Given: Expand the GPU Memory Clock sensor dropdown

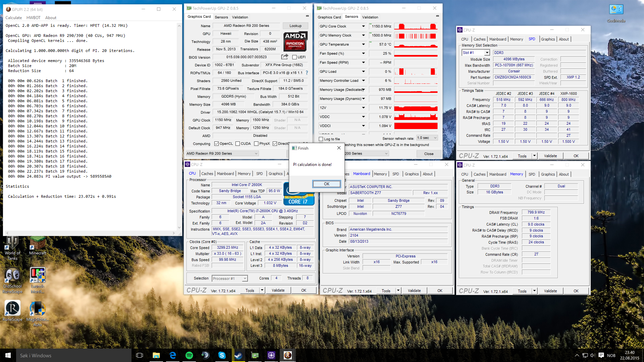Looking at the screenshot, I should pos(363,35).
